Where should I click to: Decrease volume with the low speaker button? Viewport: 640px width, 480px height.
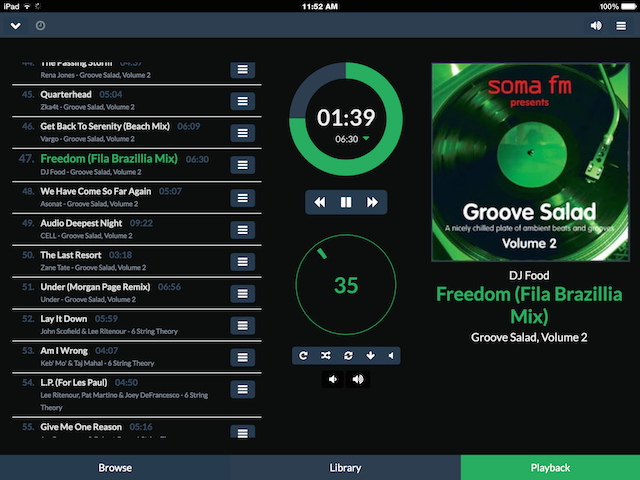(x=333, y=379)
